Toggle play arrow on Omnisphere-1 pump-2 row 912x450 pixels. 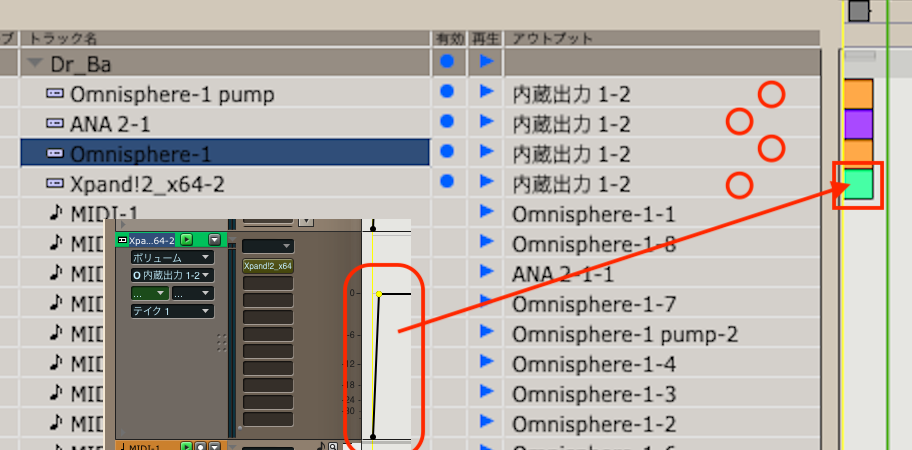point(486,332)
